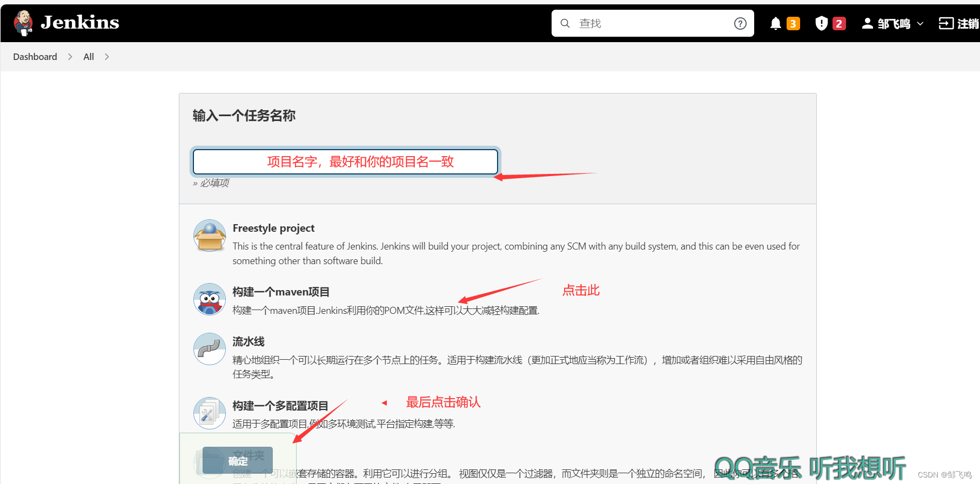This screenshot has height=484, width=980.
Task: Click maven项目 POM description text
Action: 386,310
